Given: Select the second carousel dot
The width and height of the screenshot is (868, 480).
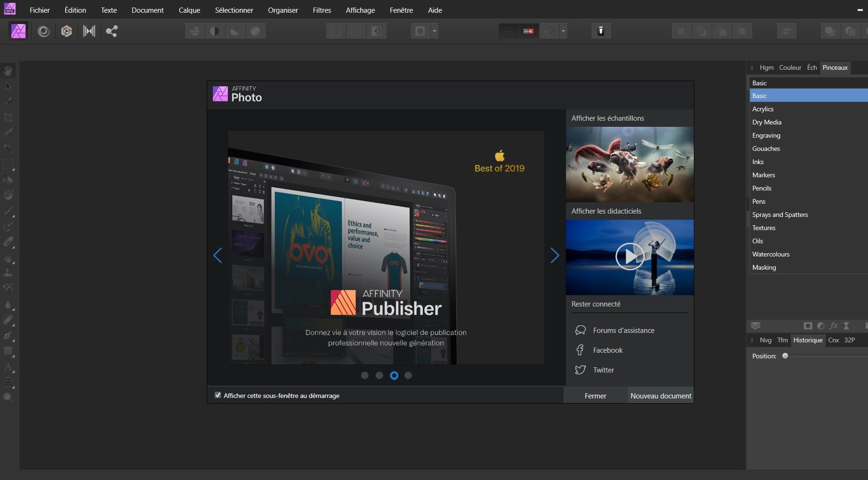Looking at the screenshot, I should [x=379, y=375].
